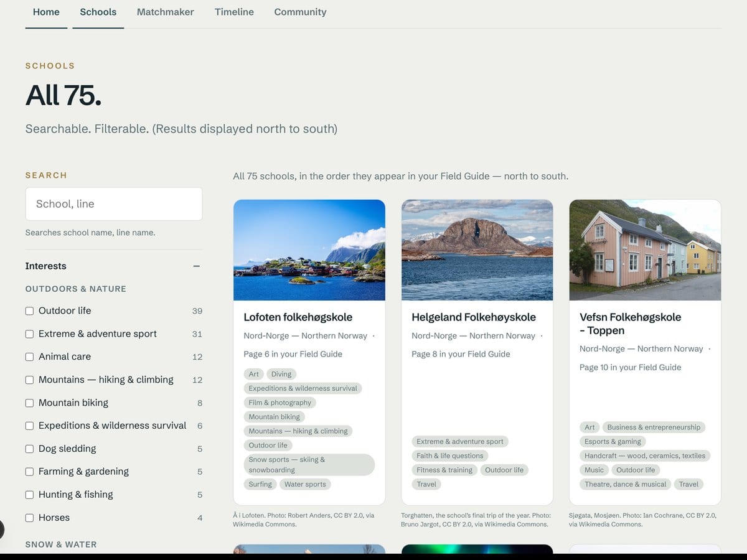747x560 pixels.
Task: Collapse the Interests filter section
Action: 197,266
